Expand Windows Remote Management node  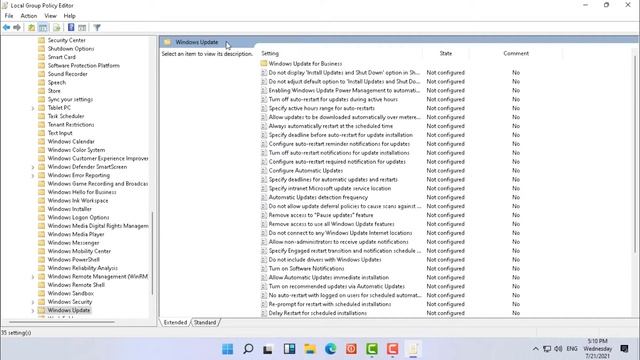33,277
